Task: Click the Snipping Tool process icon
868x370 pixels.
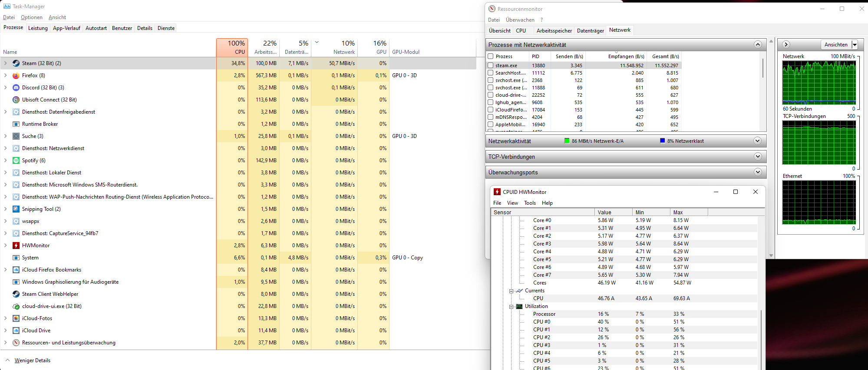Action: click(x=16, y=209)
